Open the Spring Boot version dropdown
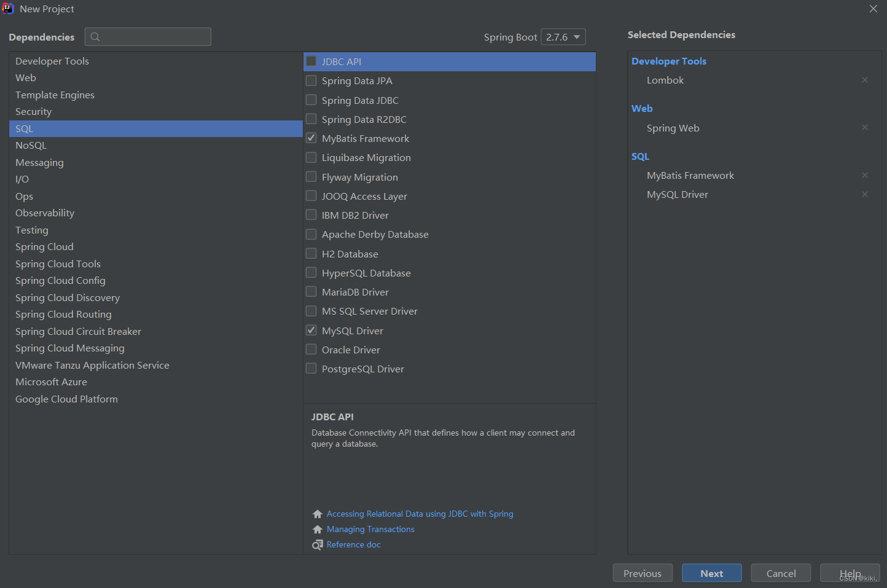The image size is (887, 588). tap(563, 37)
